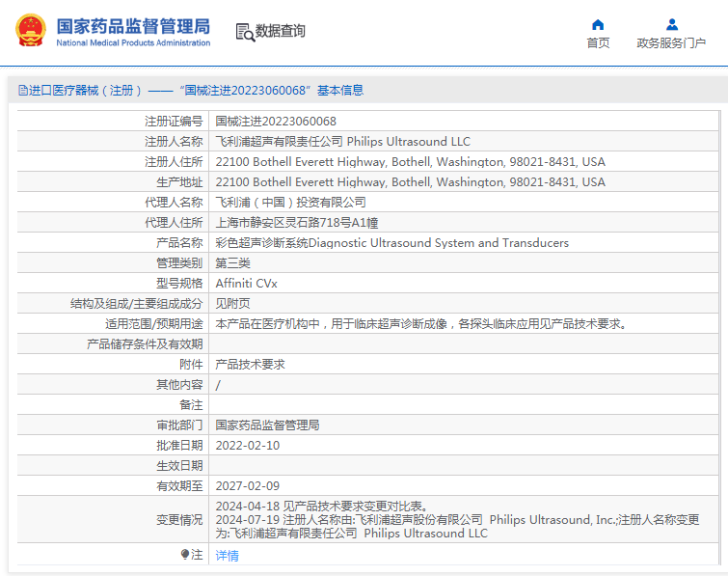Click the 变更情况 row label
Viewport: 728px width, 576px height.
[179, 520]
